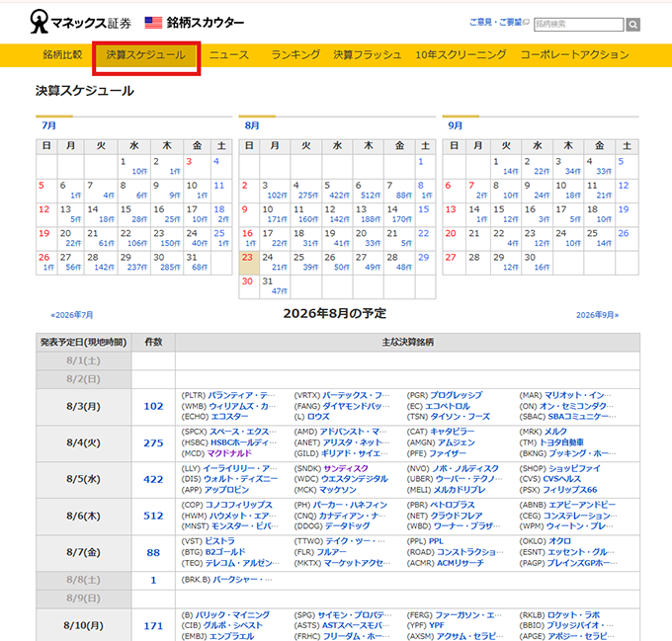Click highlighted August 23 calendar cell

coord(249,263)
